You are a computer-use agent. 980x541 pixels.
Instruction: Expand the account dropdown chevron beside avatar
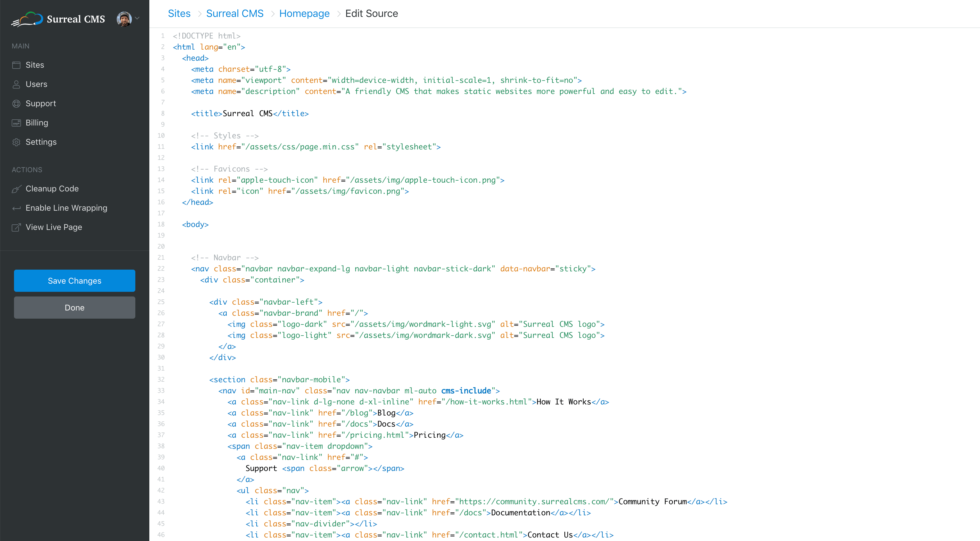click(137, 18)
